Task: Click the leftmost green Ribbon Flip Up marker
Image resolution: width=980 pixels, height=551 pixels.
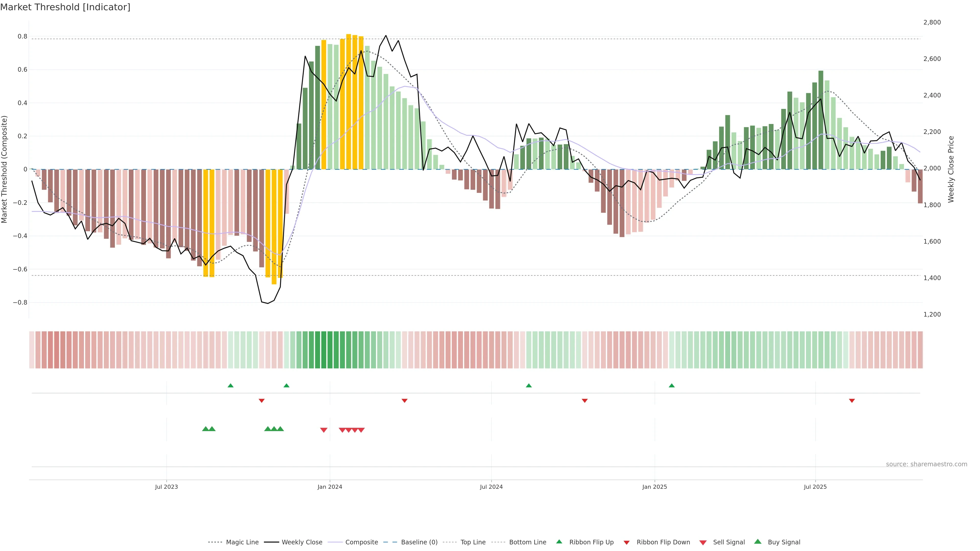Action: pyautogui.click(x=230, y=386)
